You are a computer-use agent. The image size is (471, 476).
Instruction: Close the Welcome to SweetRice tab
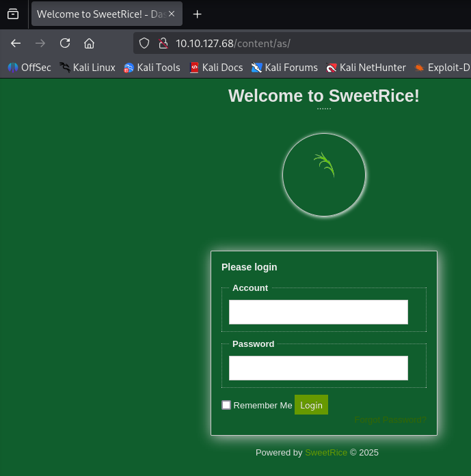pyautogui.click(x=172, y=14)
